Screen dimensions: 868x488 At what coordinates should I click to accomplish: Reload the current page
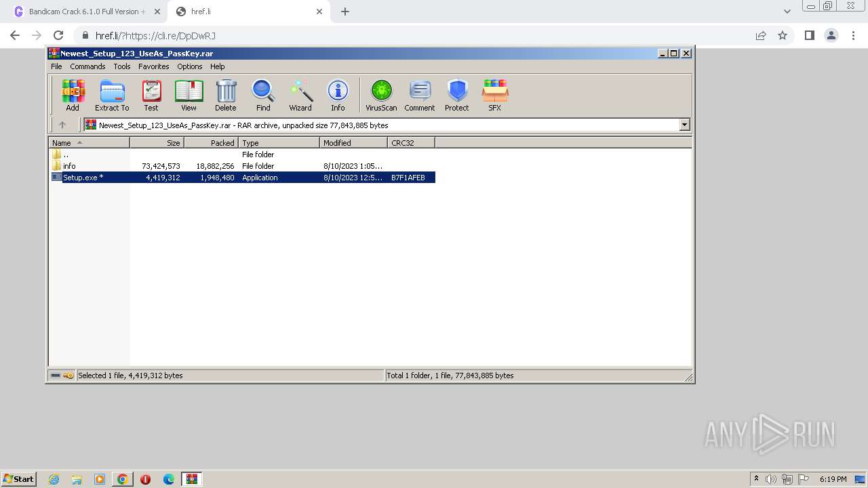[58, 35]
